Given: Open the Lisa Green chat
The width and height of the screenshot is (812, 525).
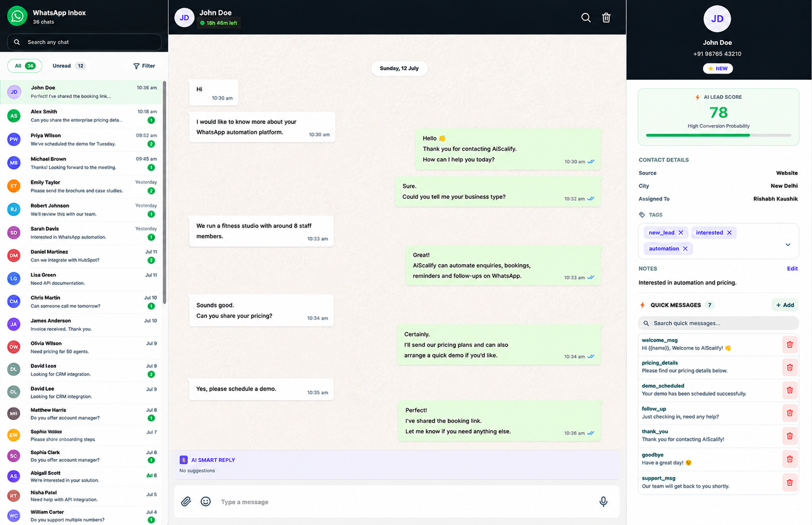Looking at the screenshot, I should tap(82, 279).
